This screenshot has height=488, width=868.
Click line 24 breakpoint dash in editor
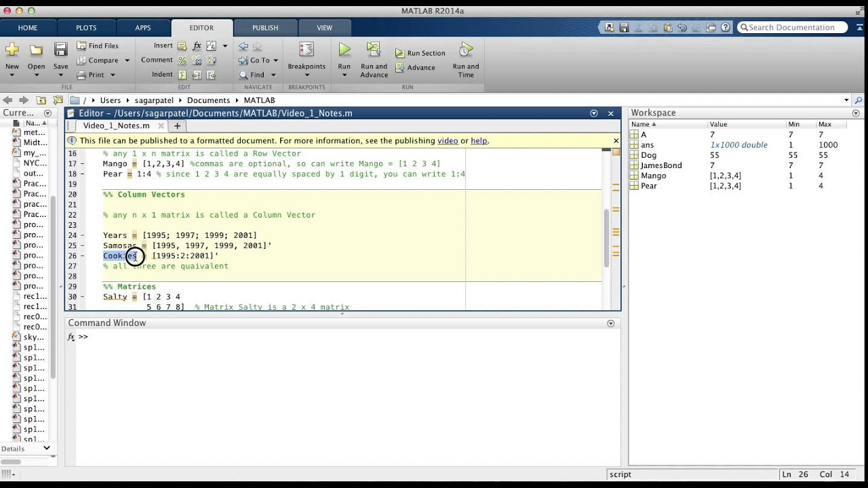(83, 236)
